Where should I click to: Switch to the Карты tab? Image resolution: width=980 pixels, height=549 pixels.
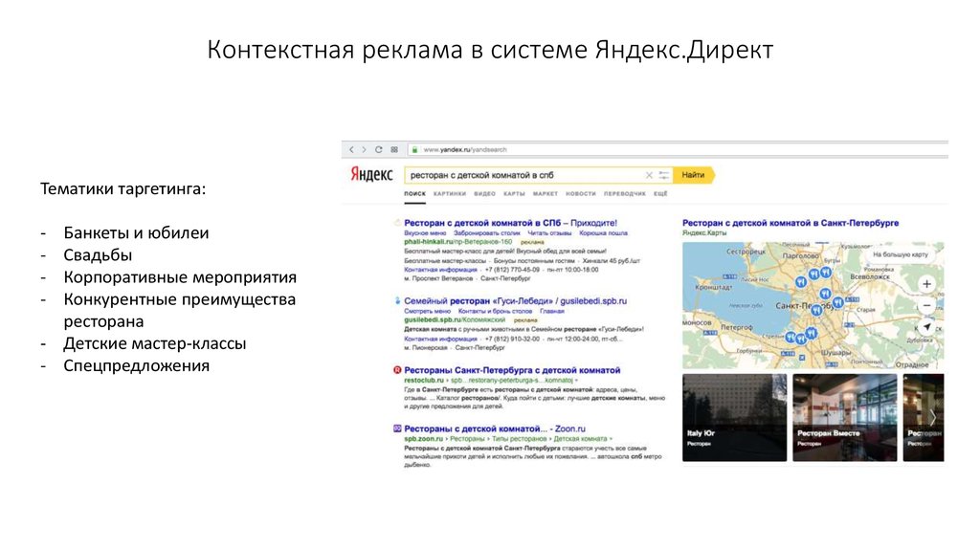click(514, 193)
